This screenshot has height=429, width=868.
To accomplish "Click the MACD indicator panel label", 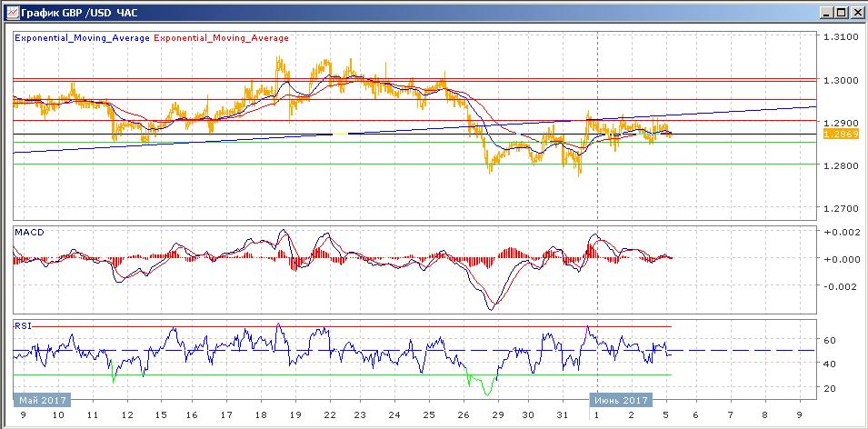I will pos(29,232).
